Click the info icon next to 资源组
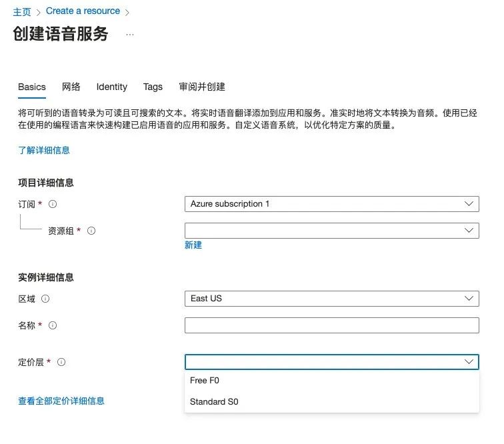The width and height of the screenshot is (504, 444). tap(91, 231)
